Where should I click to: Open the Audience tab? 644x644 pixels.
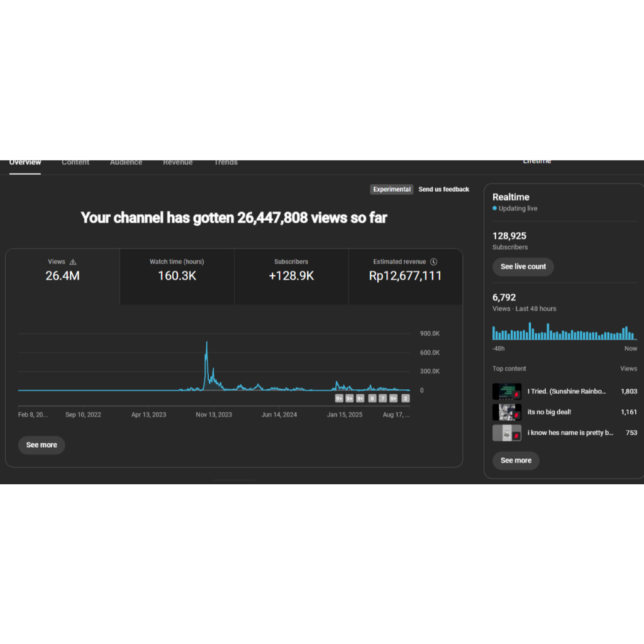point(126,162)
